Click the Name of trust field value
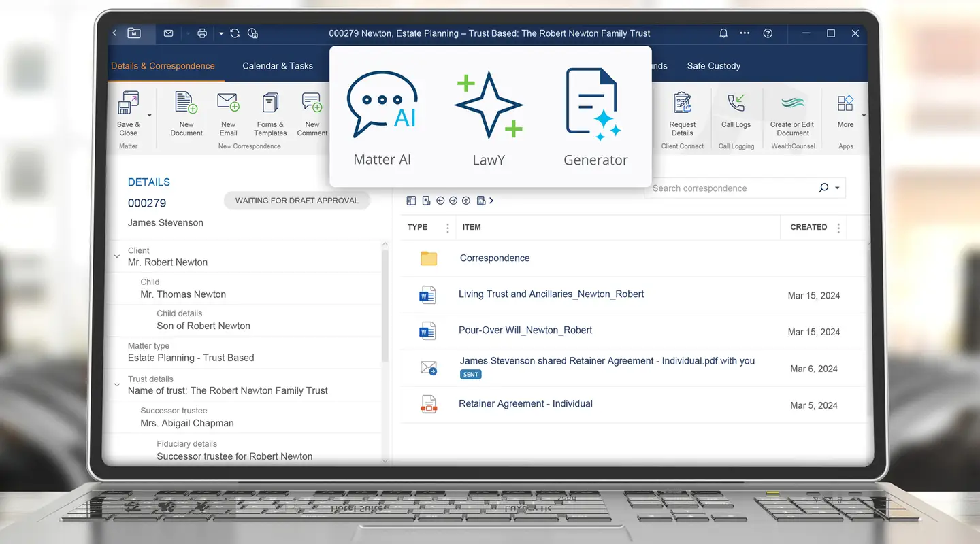Screen dimensions: 980x544 click(228, 391)
